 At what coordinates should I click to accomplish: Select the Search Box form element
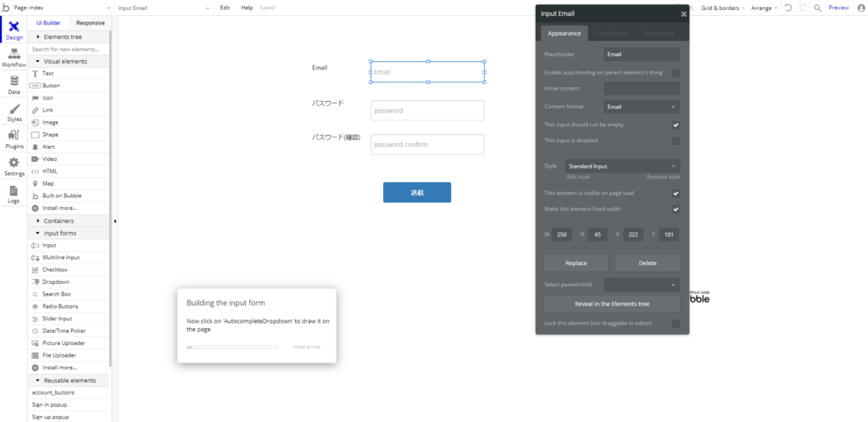(69, 294)
